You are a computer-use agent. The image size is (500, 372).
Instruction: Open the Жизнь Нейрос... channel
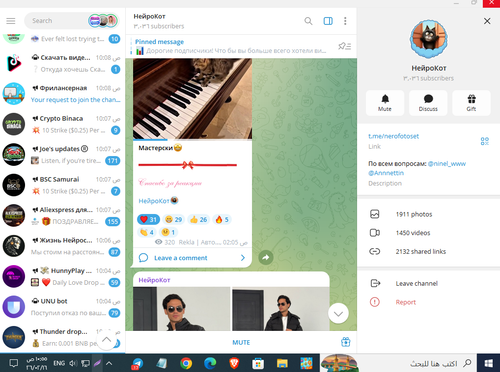tap(62, 246)
